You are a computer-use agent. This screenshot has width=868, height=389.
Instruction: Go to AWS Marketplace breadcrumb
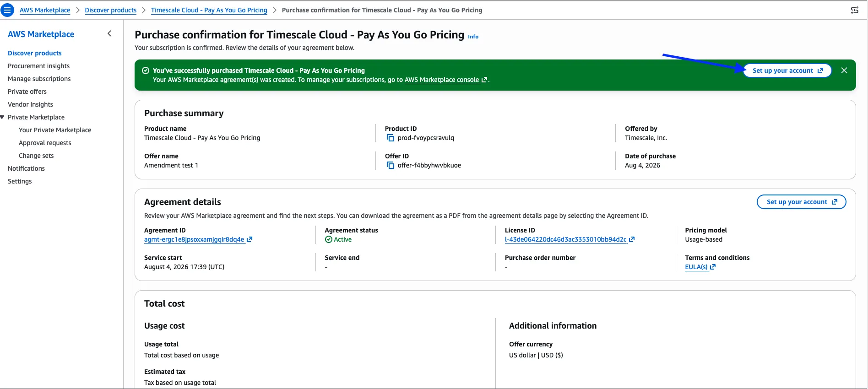[x=45, y=10]
